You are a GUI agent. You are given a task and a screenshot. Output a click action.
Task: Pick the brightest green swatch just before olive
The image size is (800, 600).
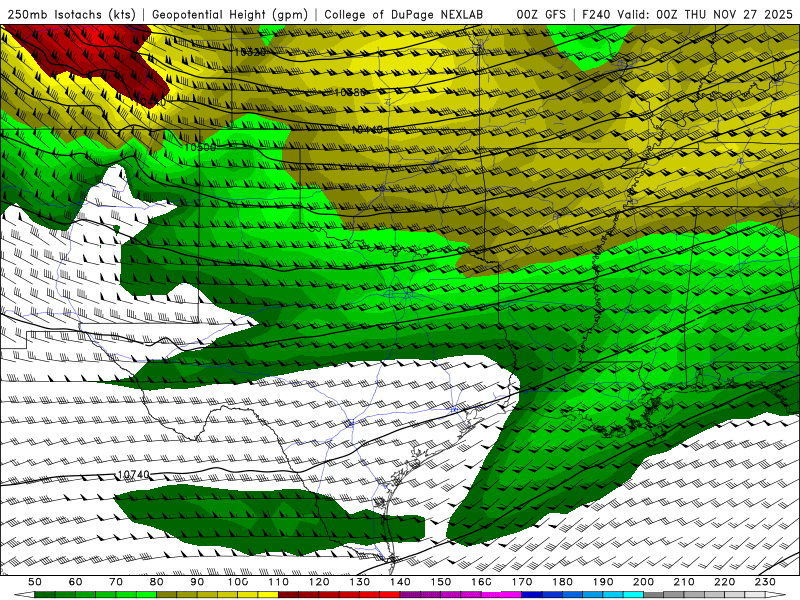point(146,594)
